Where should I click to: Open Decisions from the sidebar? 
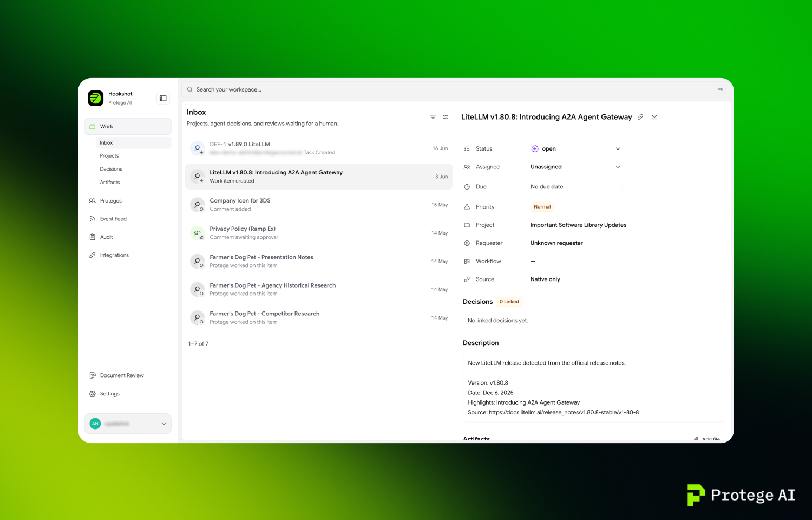[111, 169]
